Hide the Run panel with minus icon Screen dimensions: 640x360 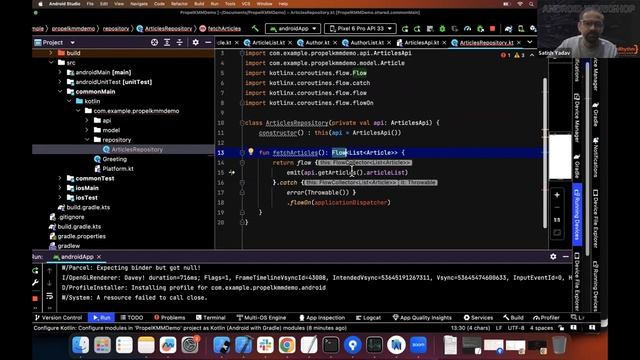tap(566, 257)
